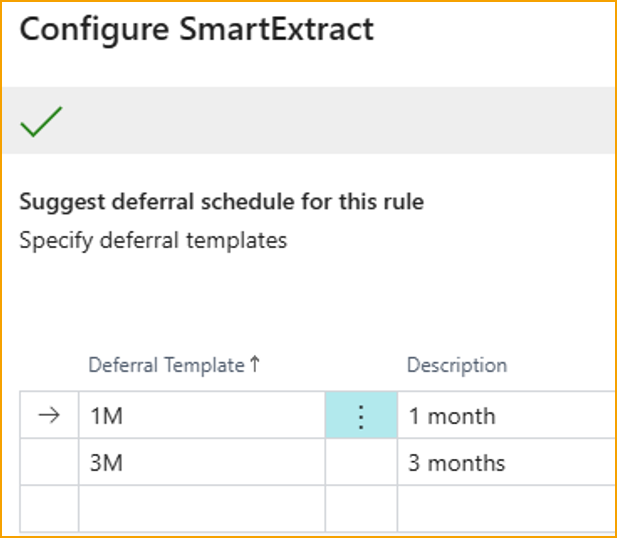Click the green checkmark icon

point(41,123)
